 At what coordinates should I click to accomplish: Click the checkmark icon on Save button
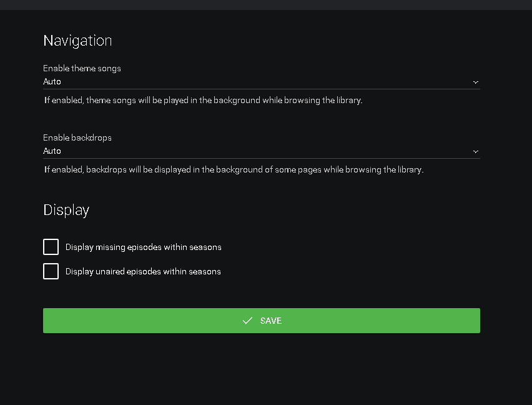point(247,321)
